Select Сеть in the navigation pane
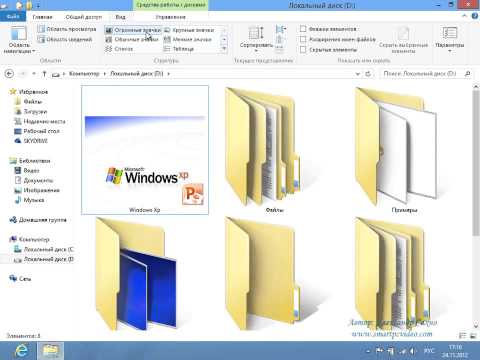The height and width of the screenshot is (360, 480). 25,279
